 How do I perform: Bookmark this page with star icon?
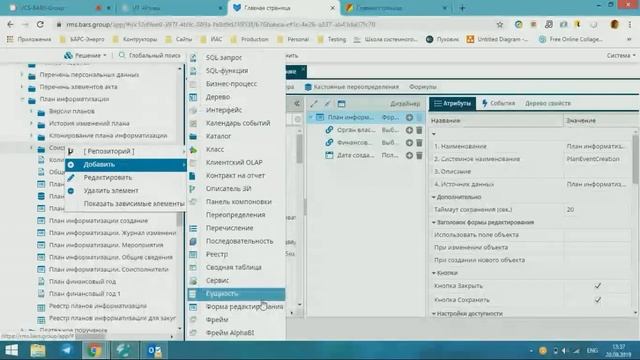coord(500,24)
